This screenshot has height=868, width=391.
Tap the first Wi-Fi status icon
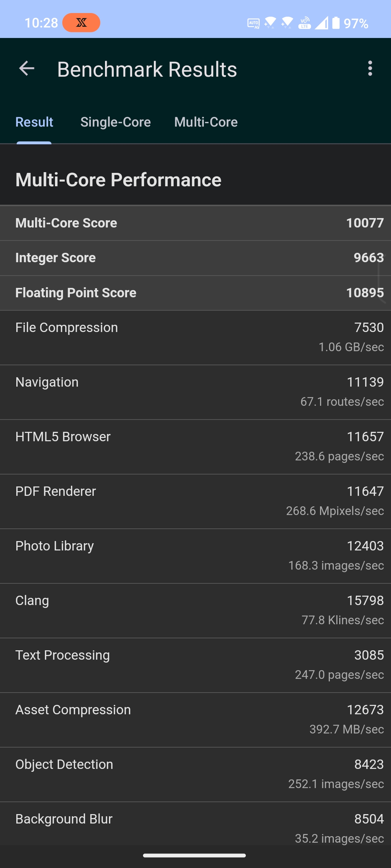[x=270, y=23]
